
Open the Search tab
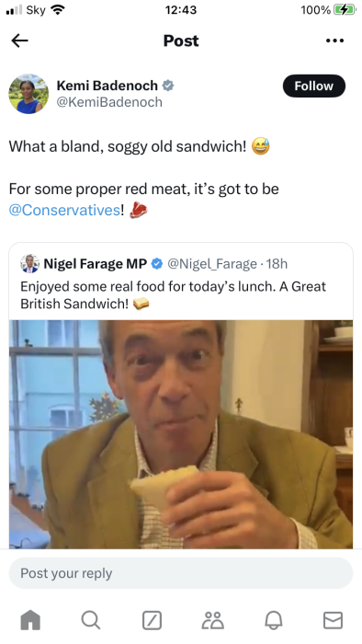pos(91,620)
